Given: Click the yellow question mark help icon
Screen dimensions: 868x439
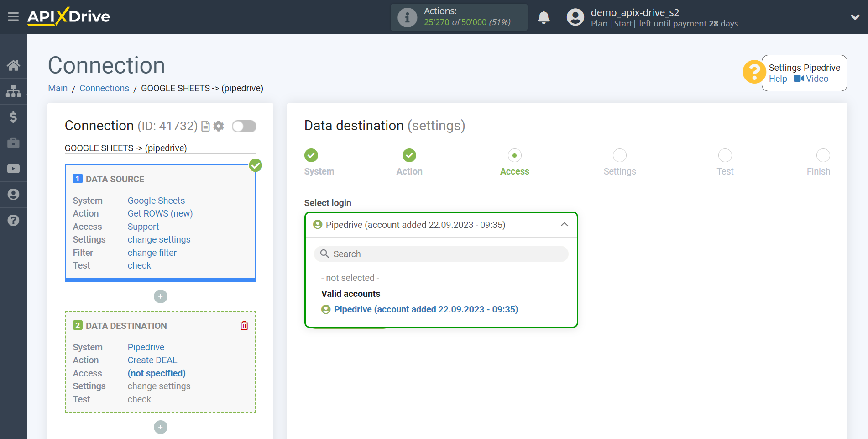Looking at the screenshot, I should pyautogui.click(x=753, y=72).
